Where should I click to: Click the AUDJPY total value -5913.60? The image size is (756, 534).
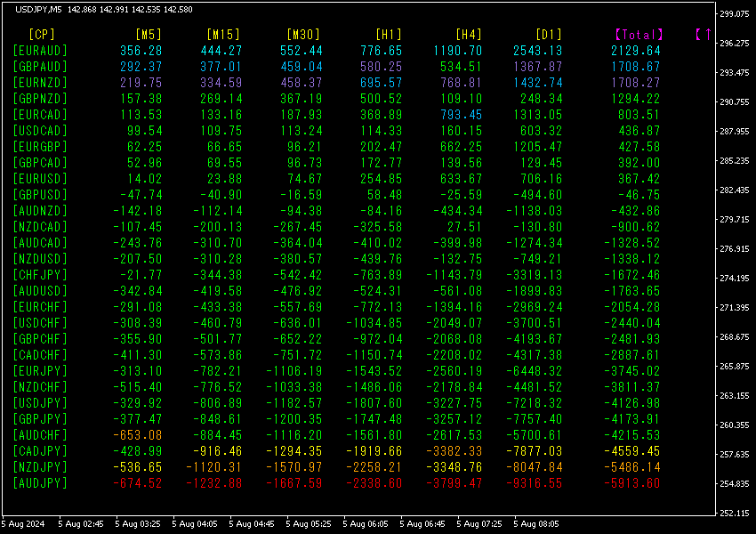(632, 483)
